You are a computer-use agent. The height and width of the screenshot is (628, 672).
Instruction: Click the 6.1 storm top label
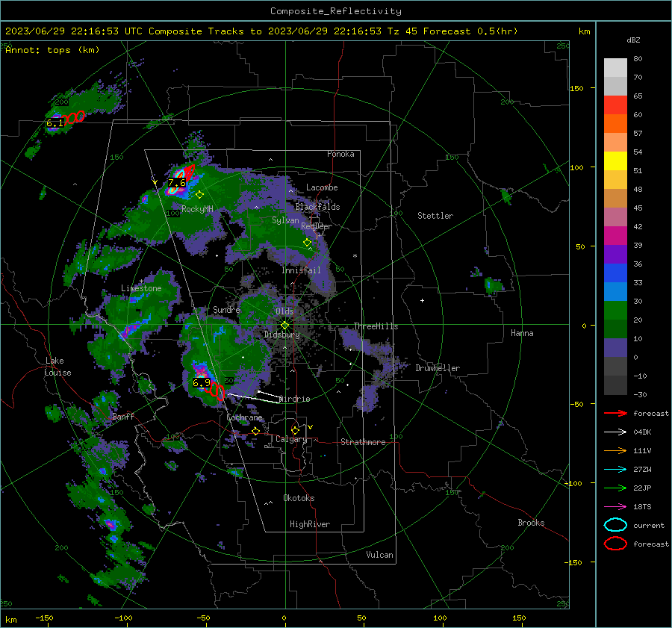click(55, 123)
